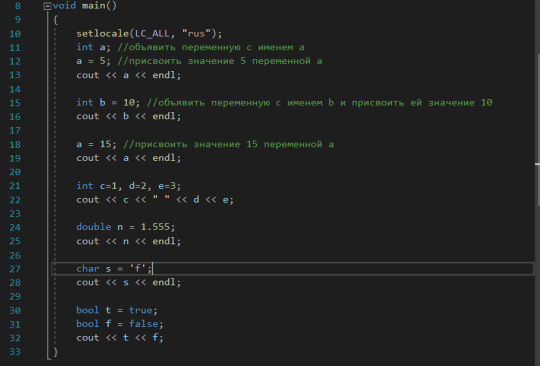The height and width of the screenshot is (366, 540).
Task: Click line number 27 in gutter
Action: [x=15, y=269]
